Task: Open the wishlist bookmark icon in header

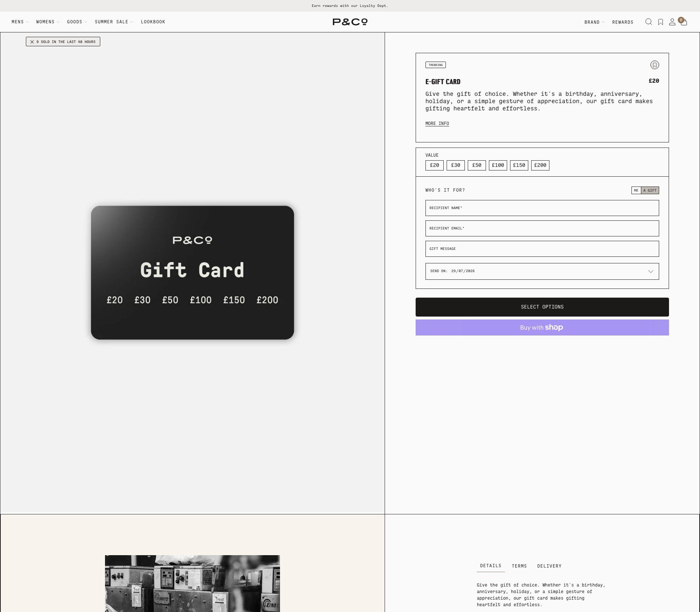Action: 661,22
